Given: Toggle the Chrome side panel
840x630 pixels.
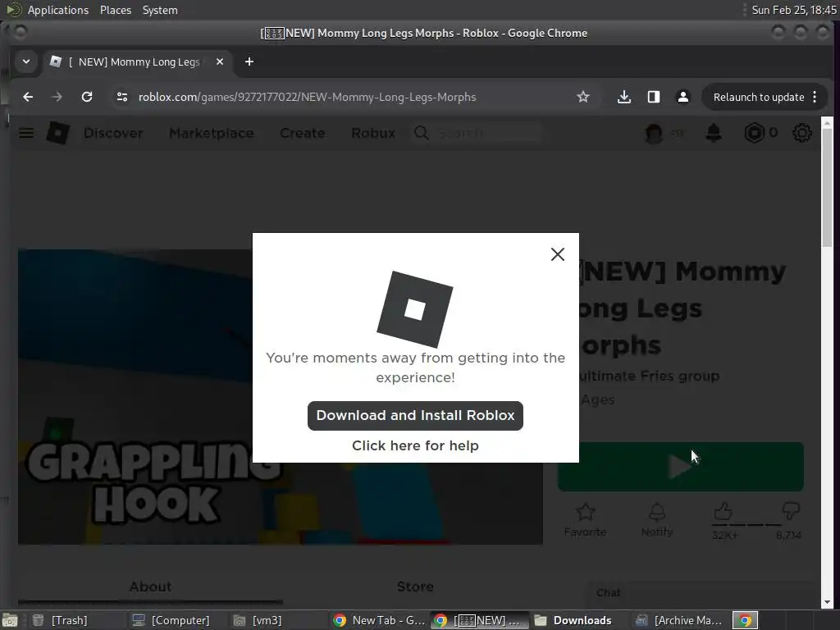Looking at the screenshot, I should tap(654, 97).
